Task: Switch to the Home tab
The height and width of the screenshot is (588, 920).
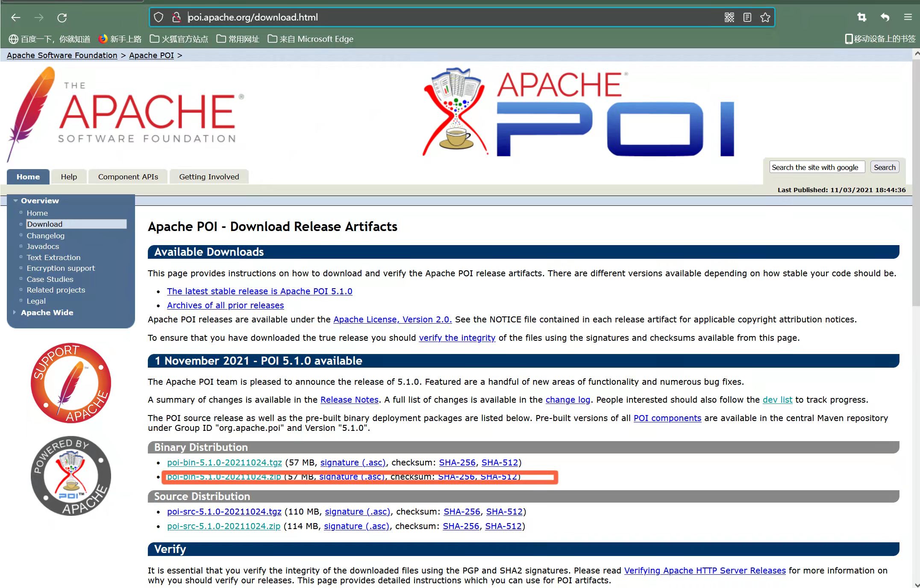Action: tap(28, 177)
